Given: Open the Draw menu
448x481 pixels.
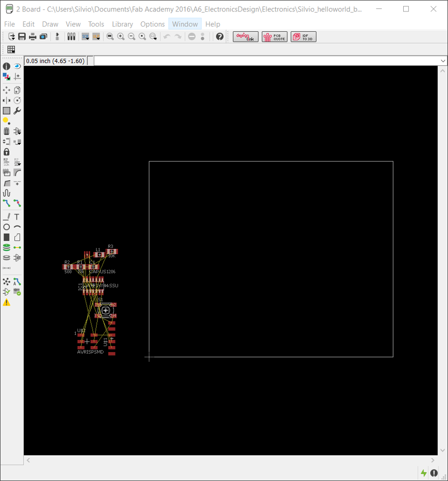Looking at the screenshot, I should click(50, 24).
